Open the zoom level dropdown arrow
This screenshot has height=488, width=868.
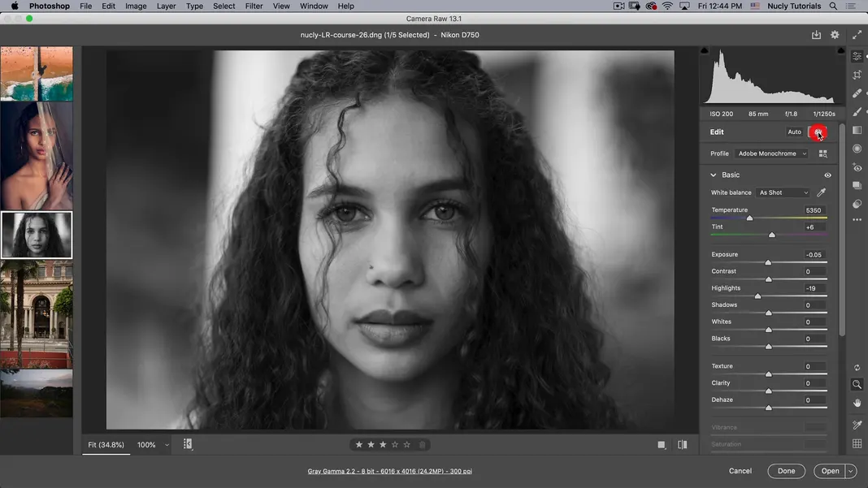coord(167,445)
